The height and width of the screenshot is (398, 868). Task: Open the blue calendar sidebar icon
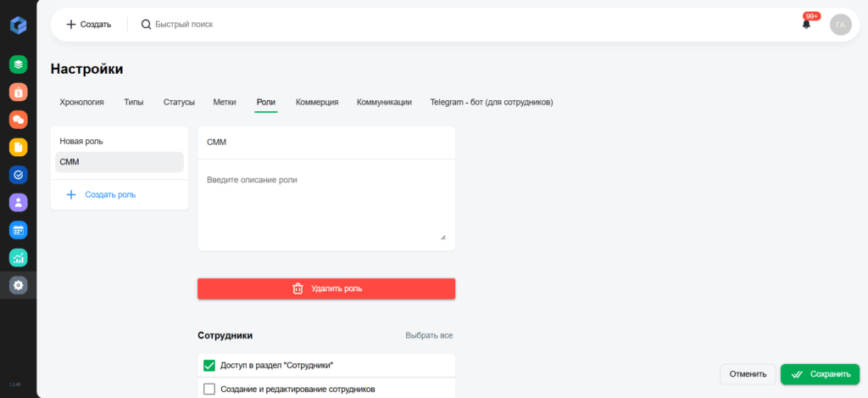pos(19,230)
